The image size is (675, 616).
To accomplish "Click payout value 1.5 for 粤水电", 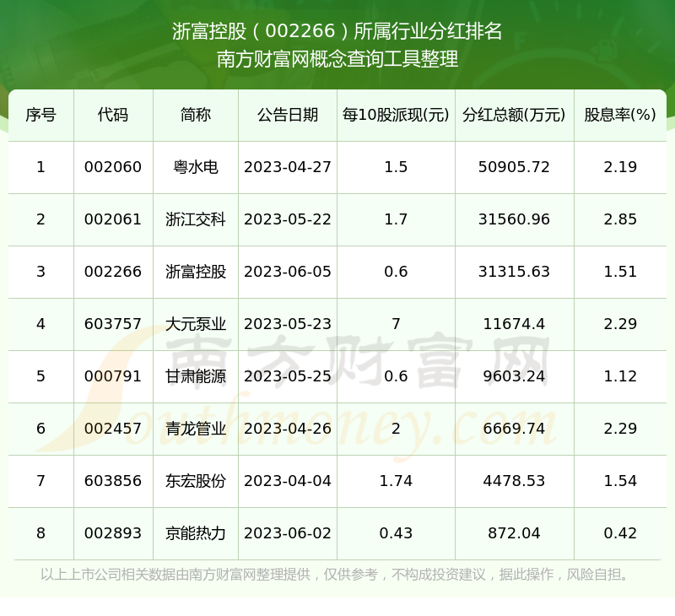I will coord(396,167).
